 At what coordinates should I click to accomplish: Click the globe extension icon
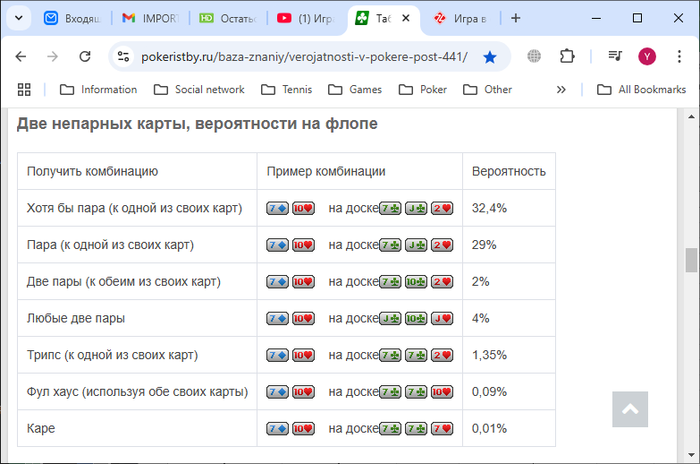click(x=534, y=56)
